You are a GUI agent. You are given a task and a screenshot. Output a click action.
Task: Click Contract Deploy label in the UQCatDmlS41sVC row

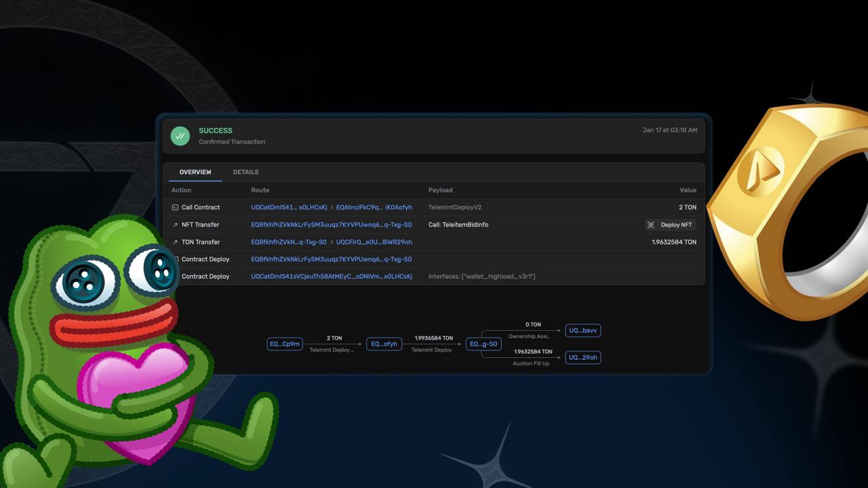coord(205,277)
